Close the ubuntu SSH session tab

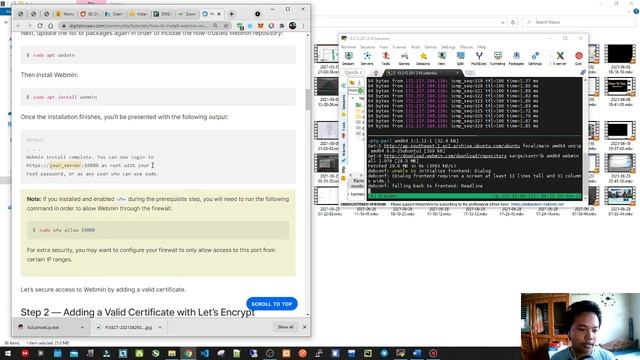(458, 73)
